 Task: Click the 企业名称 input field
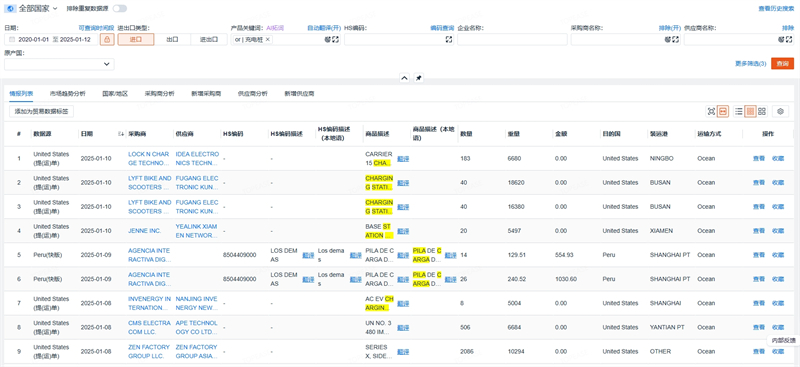(512, 39)
